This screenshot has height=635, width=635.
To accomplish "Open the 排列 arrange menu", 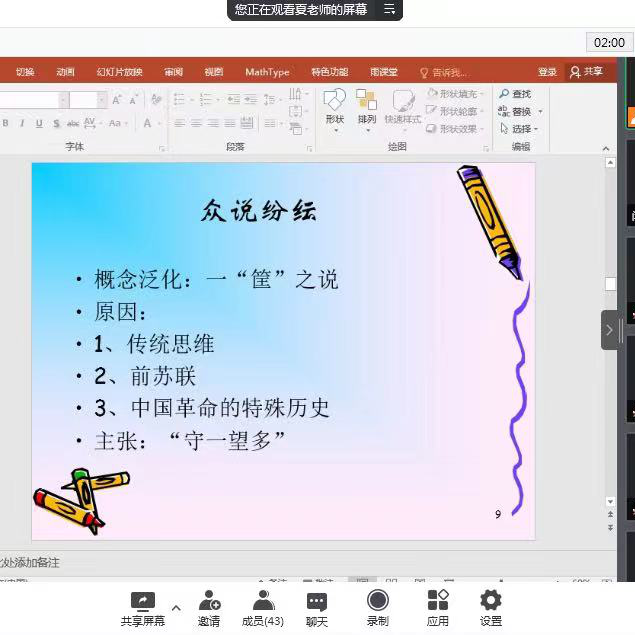I will [x=367, y=111].
